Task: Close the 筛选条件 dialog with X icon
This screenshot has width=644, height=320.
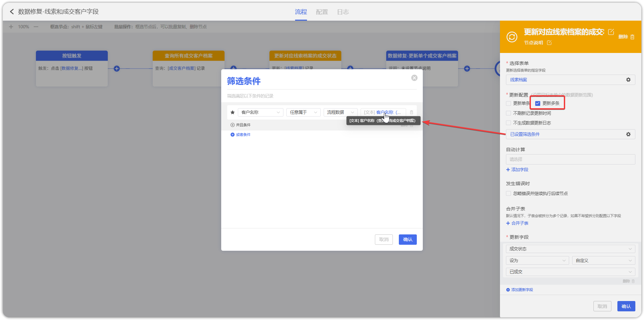Action: (x=414, y=78)
